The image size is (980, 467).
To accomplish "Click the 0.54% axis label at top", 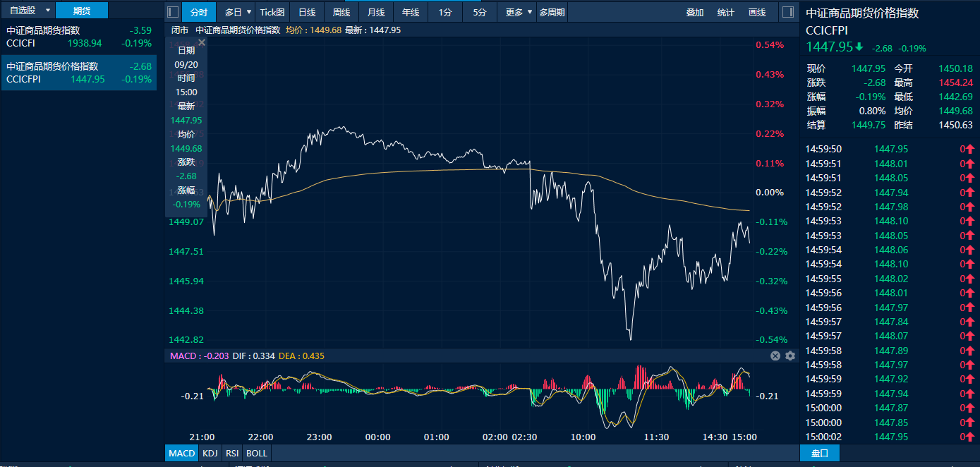I will tap(770, 45).
